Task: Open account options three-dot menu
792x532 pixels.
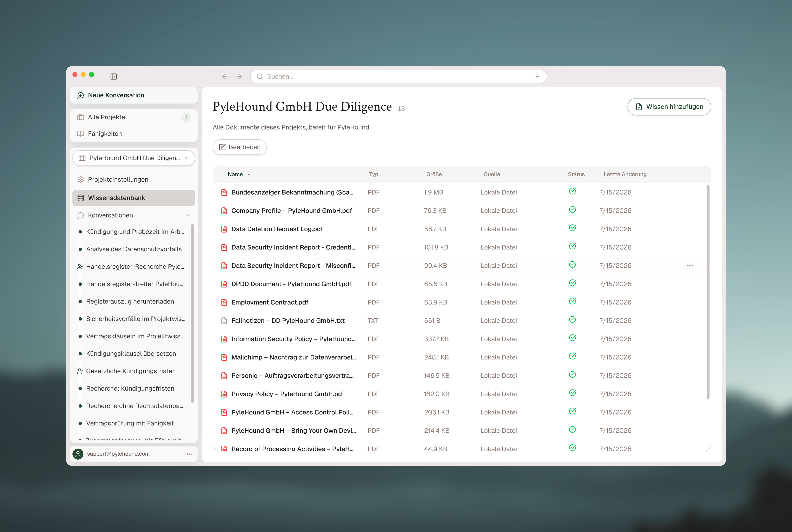Action: (x=190, y=454)
